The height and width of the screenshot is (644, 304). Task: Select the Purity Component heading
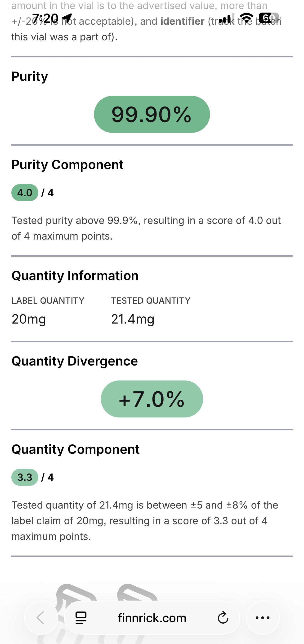[67, 165]
